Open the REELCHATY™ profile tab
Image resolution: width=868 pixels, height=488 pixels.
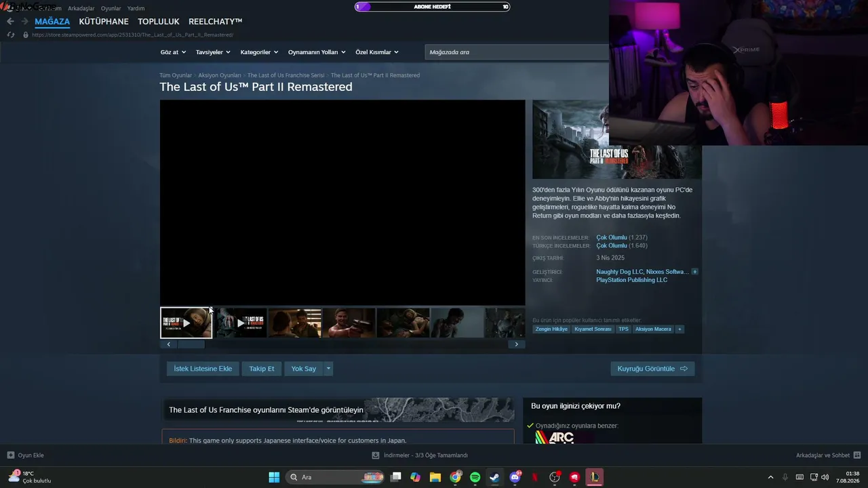tap(216, 22)
